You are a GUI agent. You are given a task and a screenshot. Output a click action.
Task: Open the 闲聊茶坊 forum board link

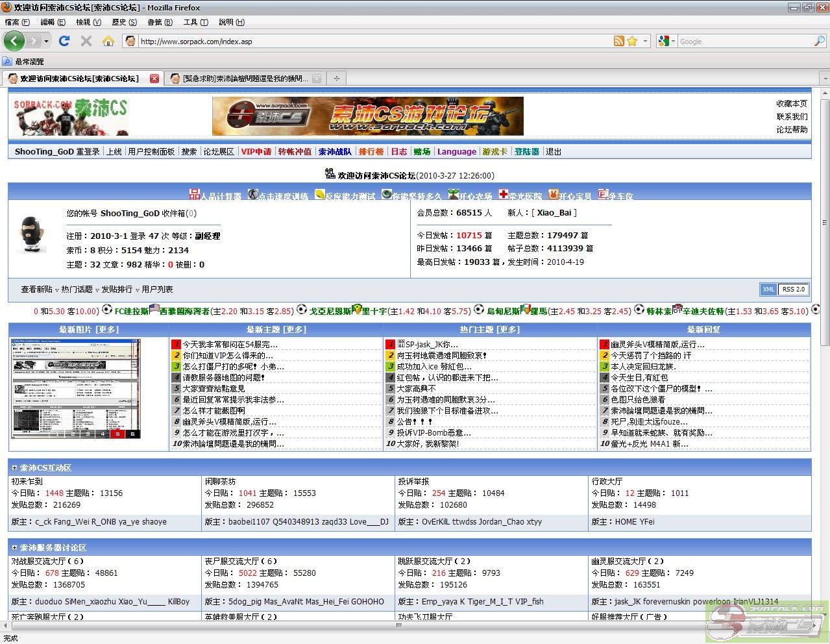pyautogui.click(x=221, y=482)
